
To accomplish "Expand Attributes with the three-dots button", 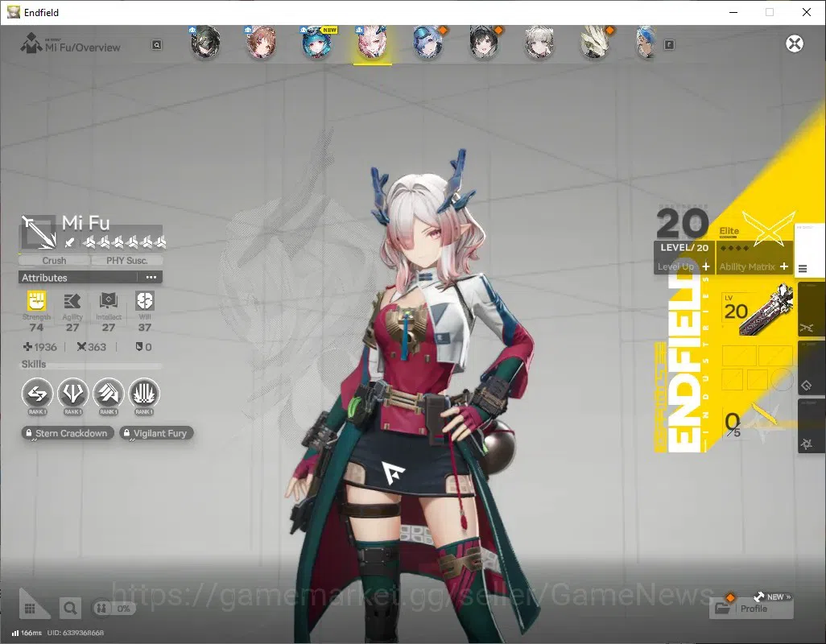I will coord(151,278).
